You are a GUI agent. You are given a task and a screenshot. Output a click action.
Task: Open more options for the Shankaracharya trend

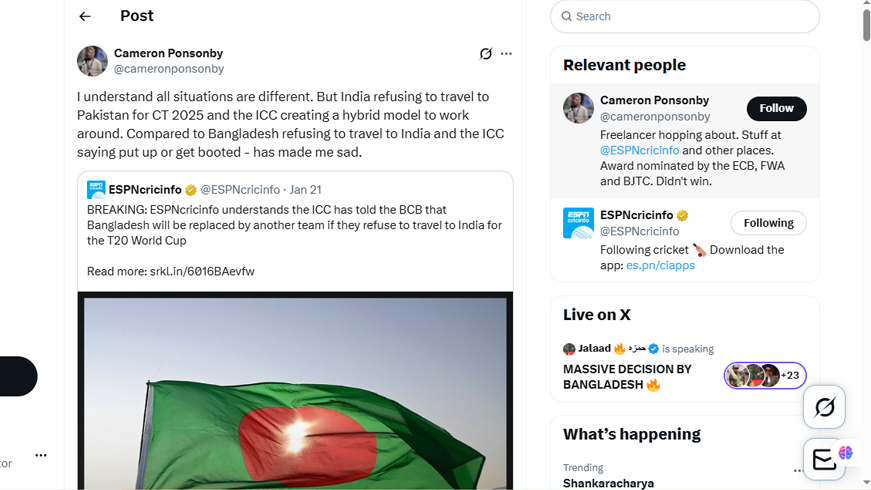(798, 470)
